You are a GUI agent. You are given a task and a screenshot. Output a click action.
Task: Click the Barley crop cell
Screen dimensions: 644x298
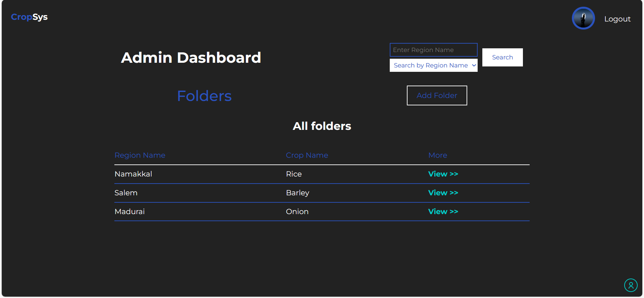pyautogui.click(x=297, y=193)
